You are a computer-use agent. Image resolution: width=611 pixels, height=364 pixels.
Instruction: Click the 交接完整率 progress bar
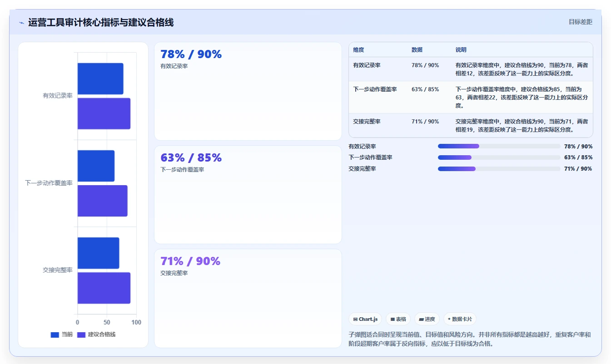[x=499, y=169]
